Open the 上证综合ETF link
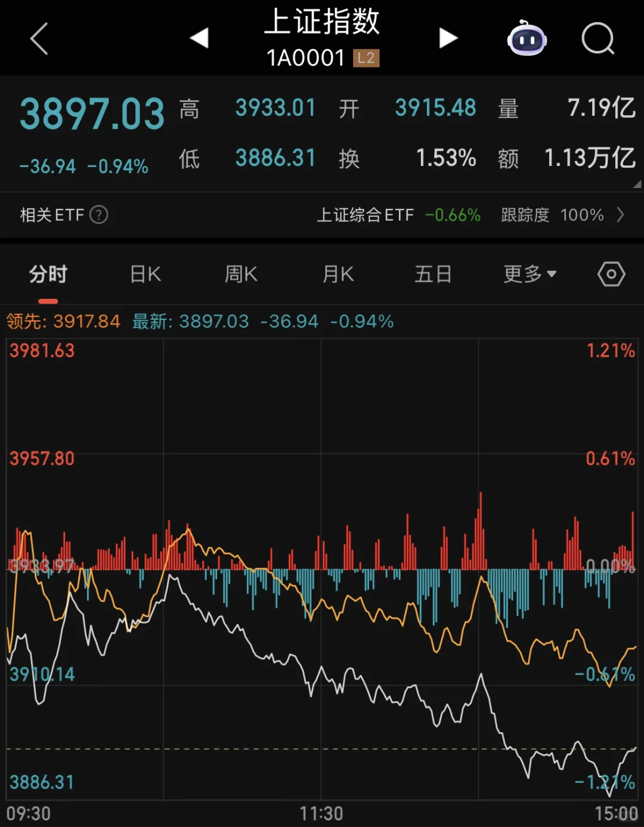This screenshot has width=644, height=827. tap(366, 215)
